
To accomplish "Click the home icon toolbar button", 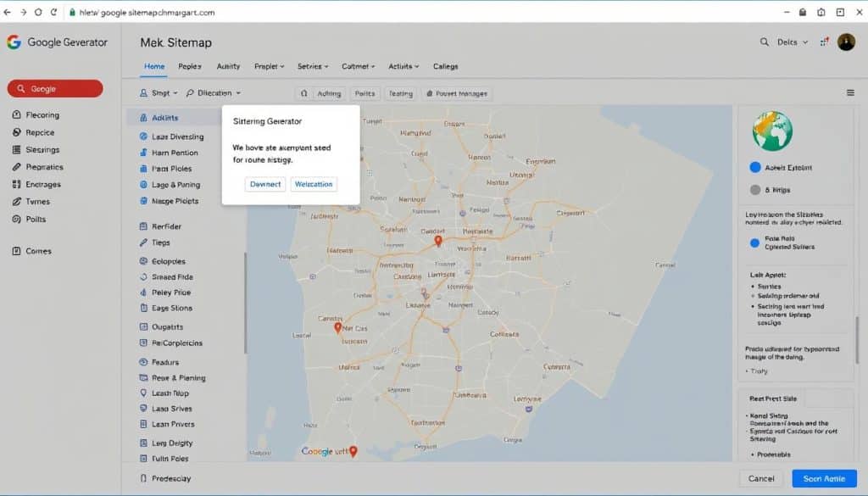I will tap(304, 93).
